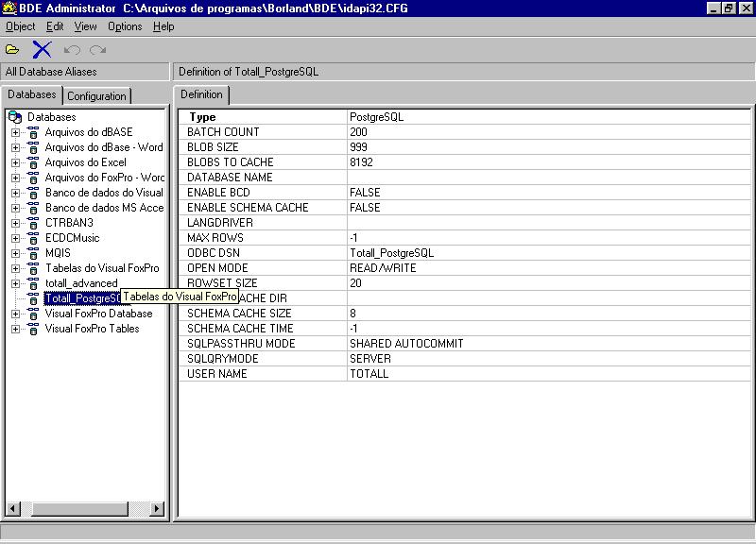Click the alias icon for Arquivos do dBASE
This screenshot has height=544, width=756.
tap(33, 132)
